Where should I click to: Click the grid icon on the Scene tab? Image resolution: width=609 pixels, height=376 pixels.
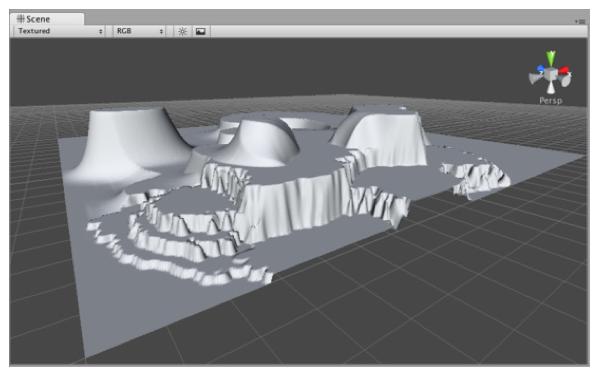tap(21, 19)
